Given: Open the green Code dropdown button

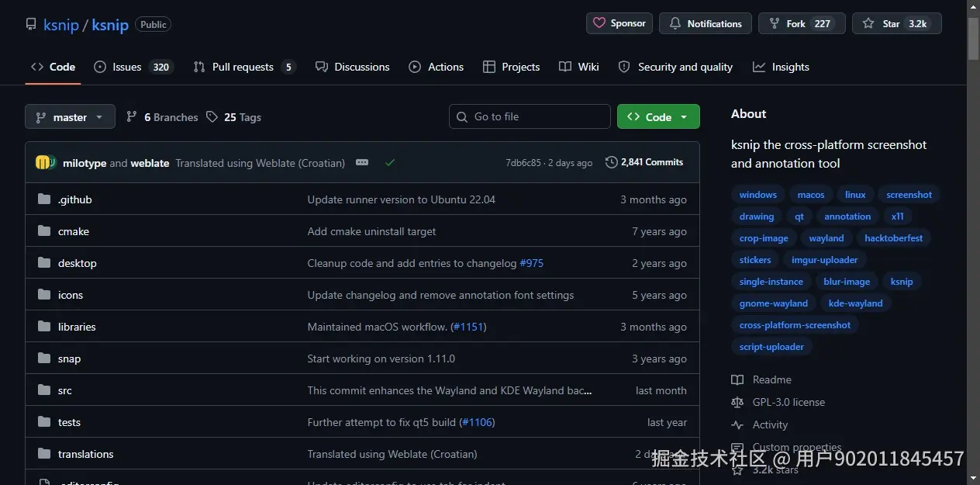Looking at the screenshot, I should tap(658, 116).
